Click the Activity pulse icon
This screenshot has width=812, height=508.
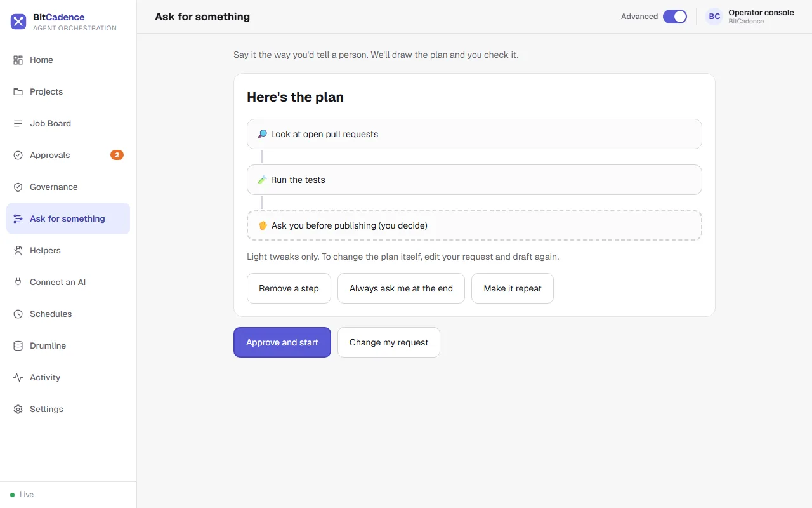tap(18, 377)
